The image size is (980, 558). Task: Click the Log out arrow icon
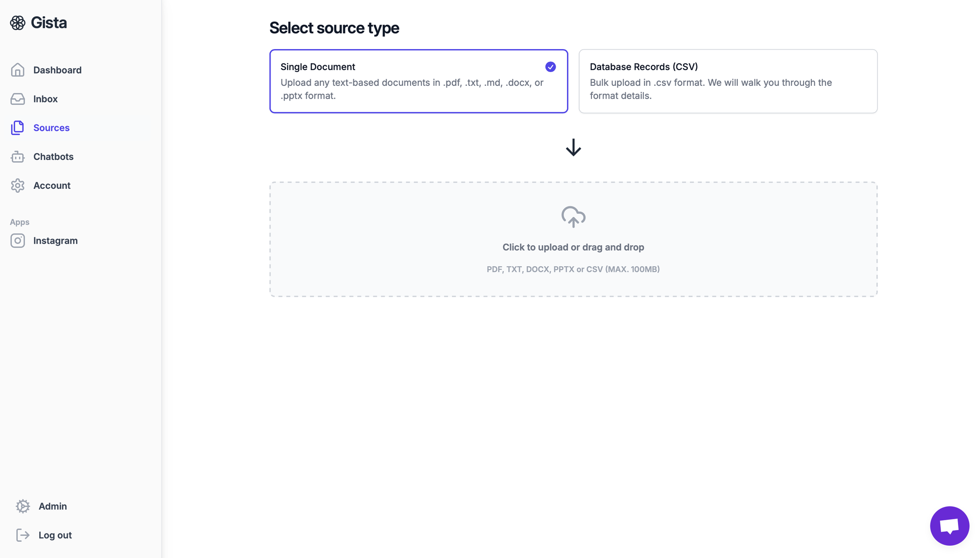tap(23, 535)
